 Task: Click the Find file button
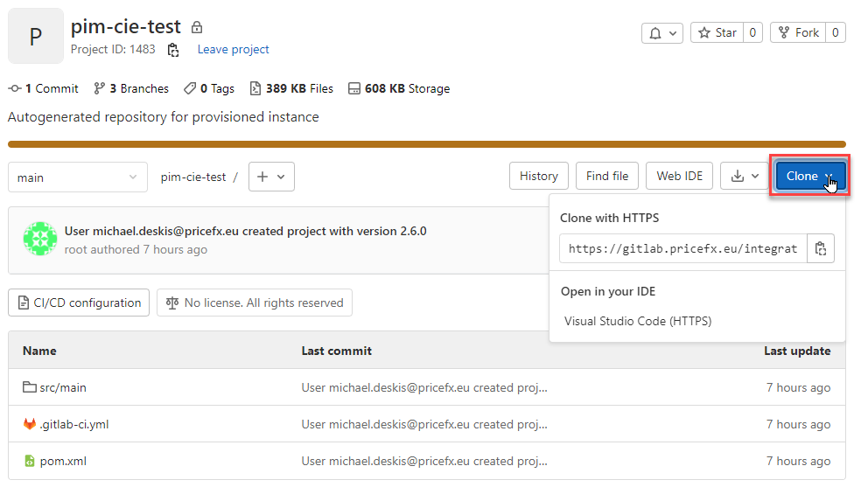[x=607, y=176]
